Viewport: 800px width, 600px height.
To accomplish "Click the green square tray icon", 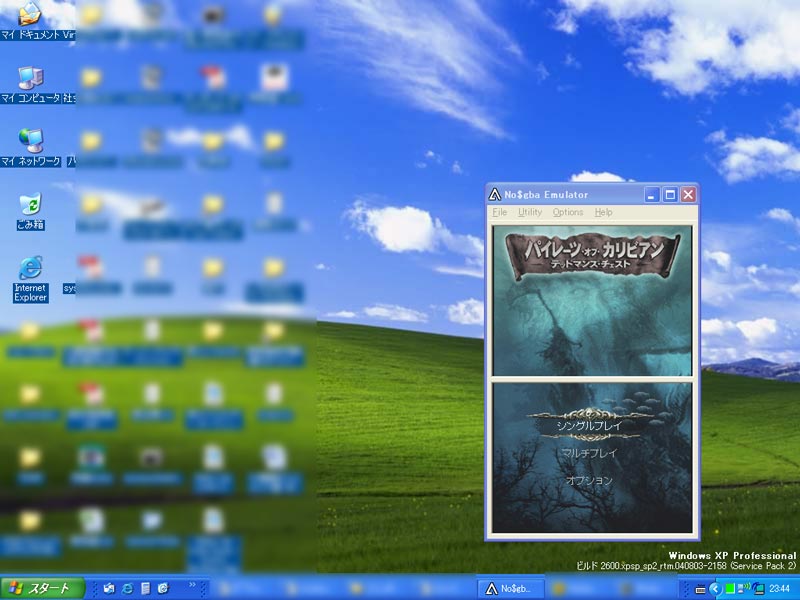I will pyautogui.click(x=730, y=589).
